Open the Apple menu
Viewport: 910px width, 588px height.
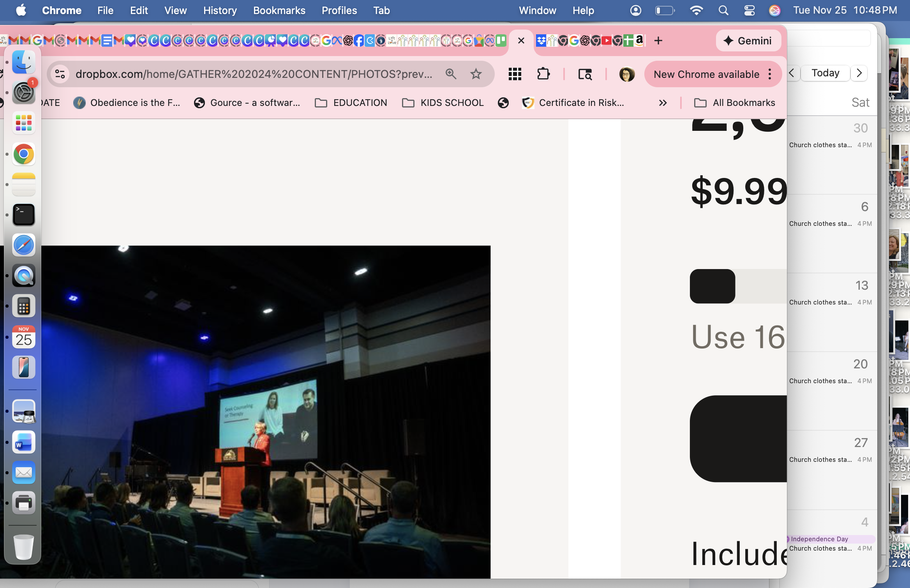coord(21,11)
